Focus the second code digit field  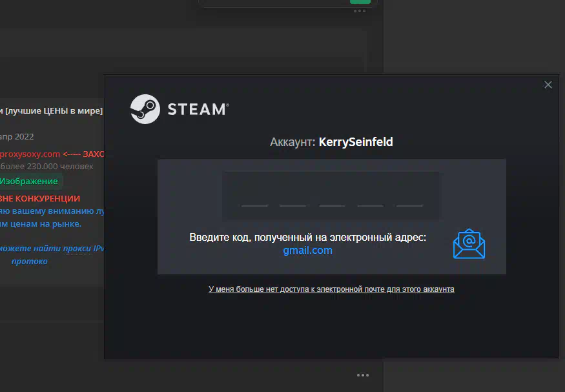293,196
